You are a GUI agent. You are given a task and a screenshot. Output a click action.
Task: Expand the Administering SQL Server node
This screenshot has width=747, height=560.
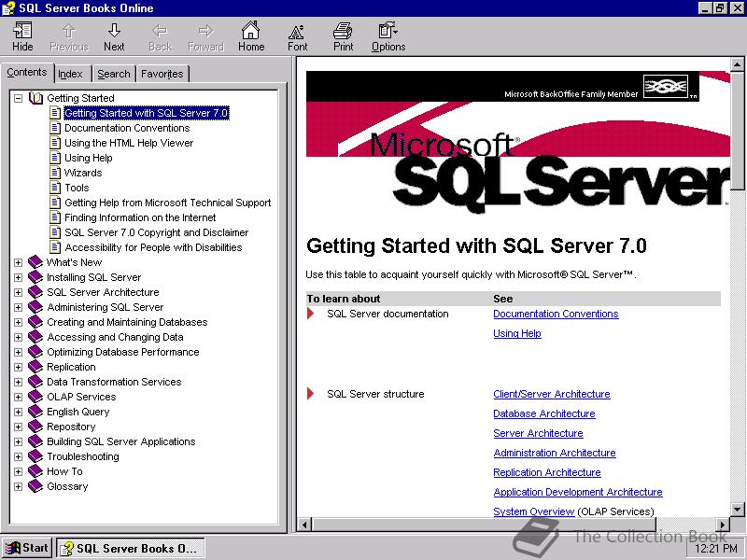[18, 307]
